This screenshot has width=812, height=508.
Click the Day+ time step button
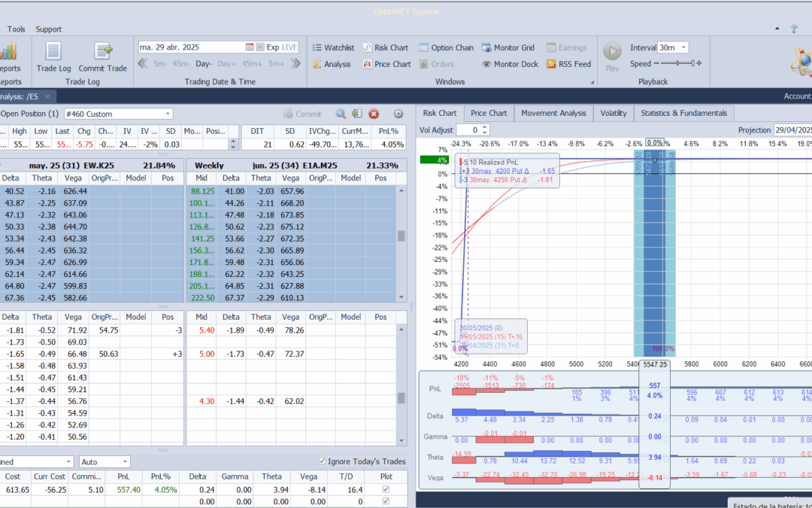pyautogui.click(x=227, y=64)
